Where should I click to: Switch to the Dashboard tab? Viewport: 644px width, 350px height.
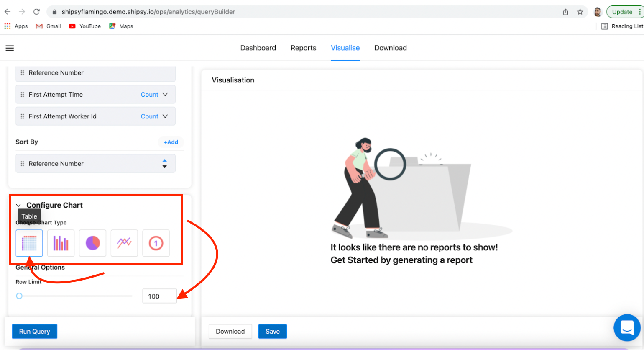(258, 48)
